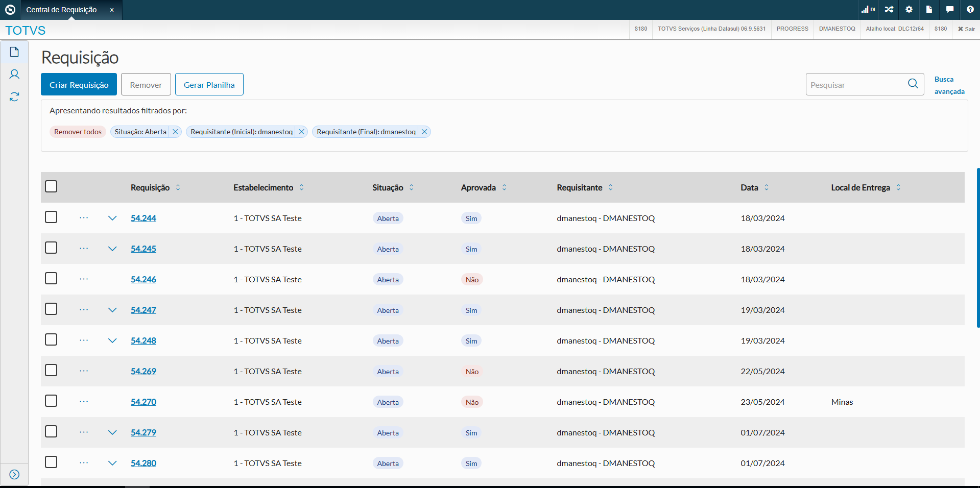Expand row details for requisition 54.245
The image size is (980, 488).
pos(112,249)
